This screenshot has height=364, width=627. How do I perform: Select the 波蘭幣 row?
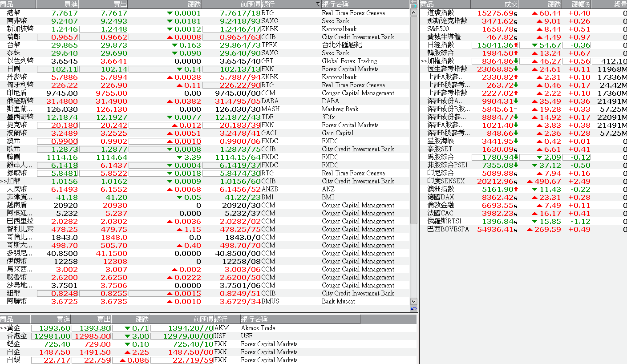pos(205,133)
